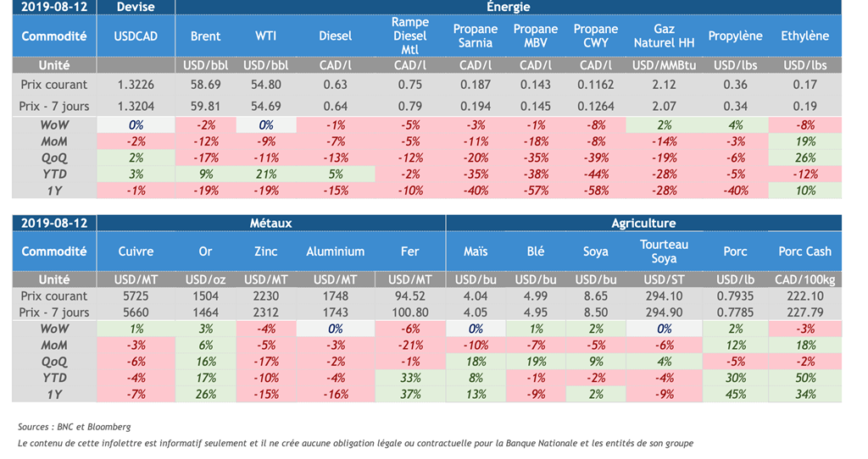This screenshot has width=868, height=459.
Task: Select Porc Cash YTD value 50%
Action: [x=804, y=377]
